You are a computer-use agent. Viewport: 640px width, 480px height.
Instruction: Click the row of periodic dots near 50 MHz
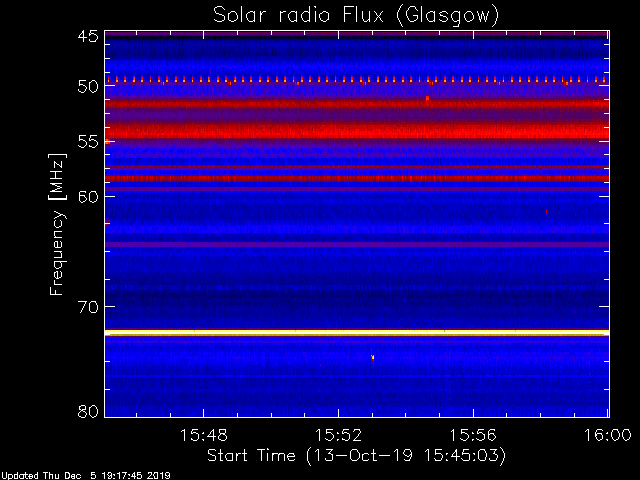pos(357,80)
